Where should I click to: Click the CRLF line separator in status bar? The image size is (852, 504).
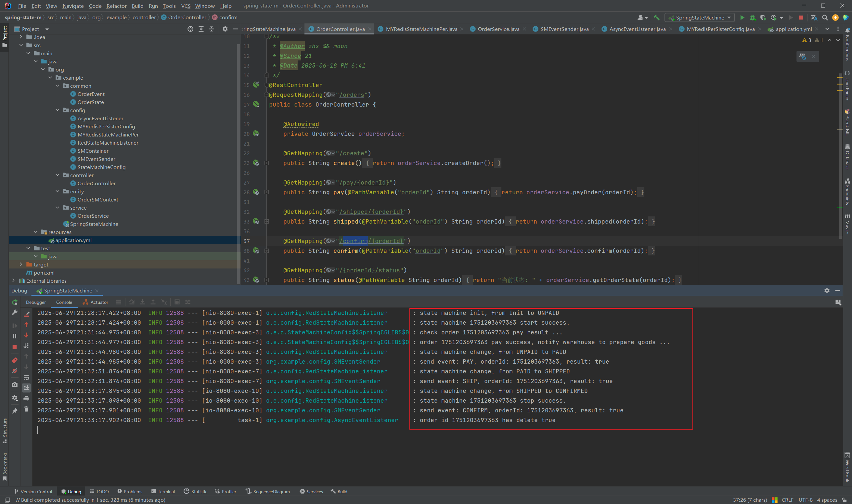(x=787, y=500)
